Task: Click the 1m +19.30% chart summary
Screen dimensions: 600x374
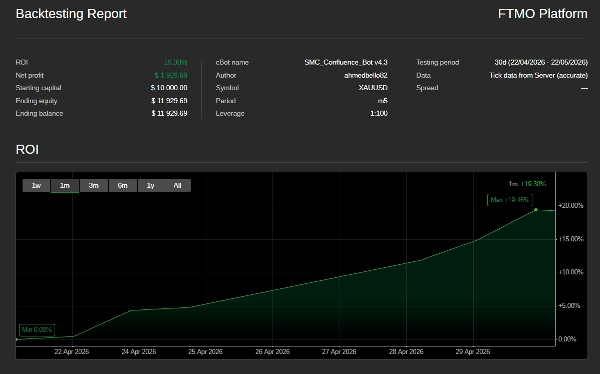Action: [527, 184]
